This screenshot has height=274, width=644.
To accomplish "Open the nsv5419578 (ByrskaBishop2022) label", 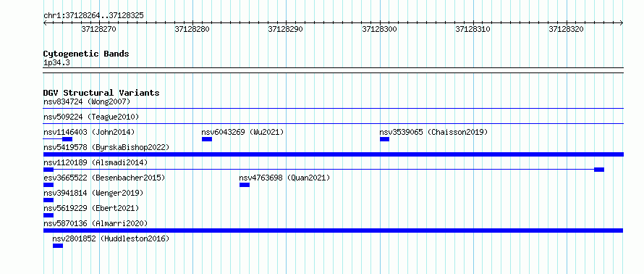I will coord(106,147).
